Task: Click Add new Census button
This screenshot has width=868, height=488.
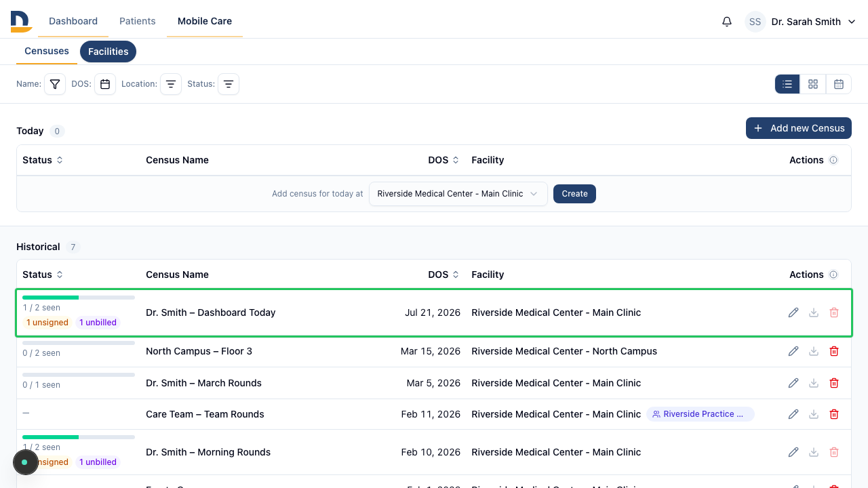Action: click(799, 128)
